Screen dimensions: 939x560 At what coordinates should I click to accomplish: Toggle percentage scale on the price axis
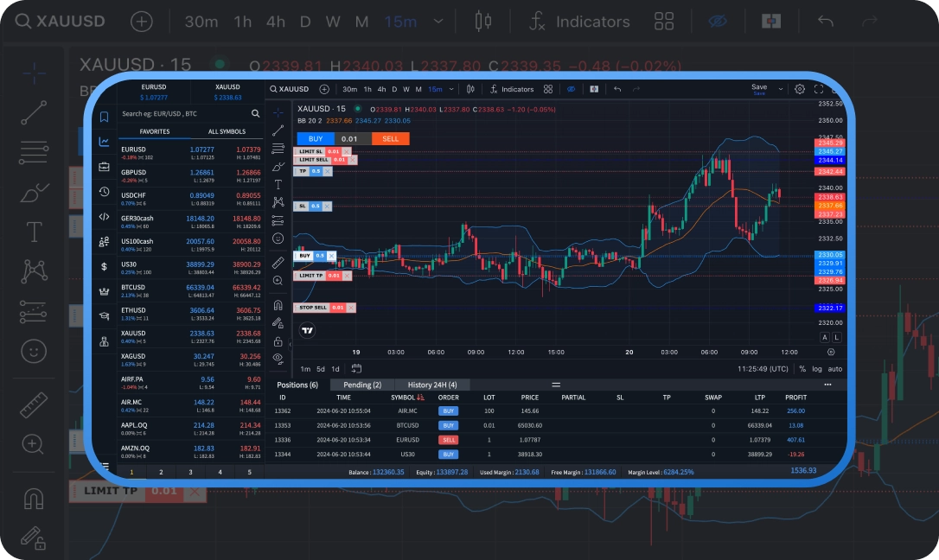point(802,368)
